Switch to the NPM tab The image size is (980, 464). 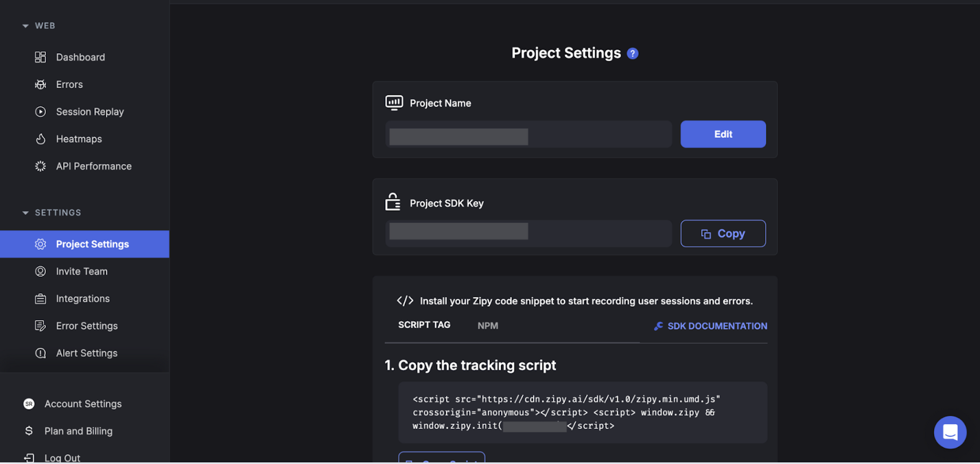pyautogui.click(x=488, y=326)
